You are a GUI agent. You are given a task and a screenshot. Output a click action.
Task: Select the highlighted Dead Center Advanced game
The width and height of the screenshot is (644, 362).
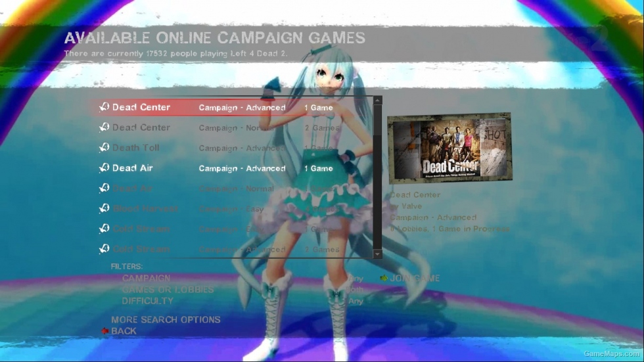[233, 108]
